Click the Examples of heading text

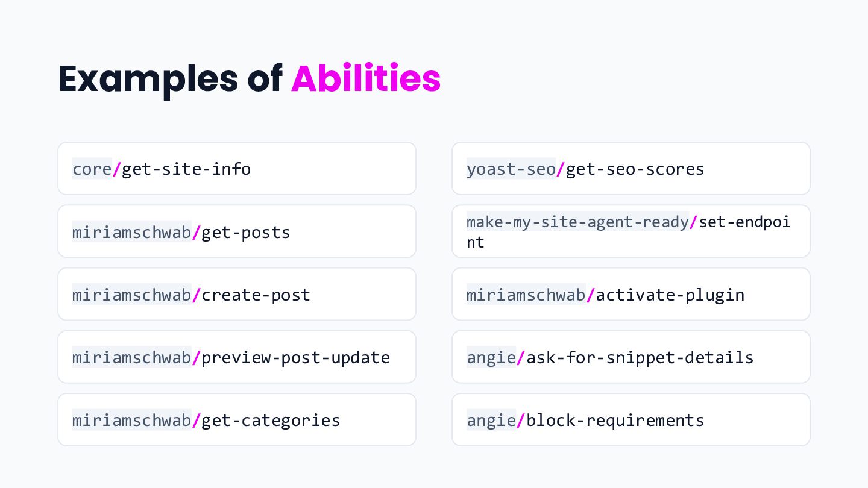point(171,79)
